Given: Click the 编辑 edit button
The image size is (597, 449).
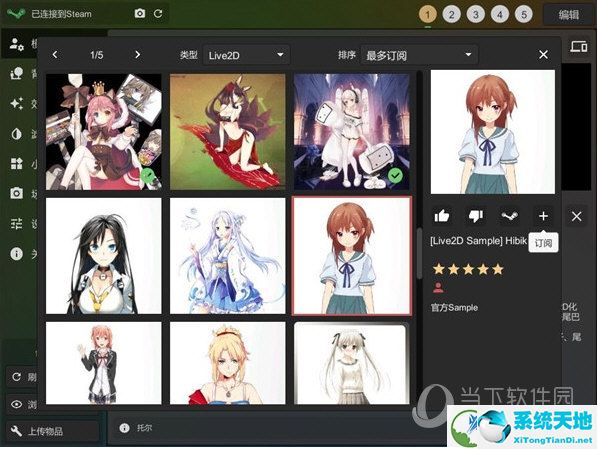Looking at the screenshot, I should pyautogui.click(x=568, y=15).
